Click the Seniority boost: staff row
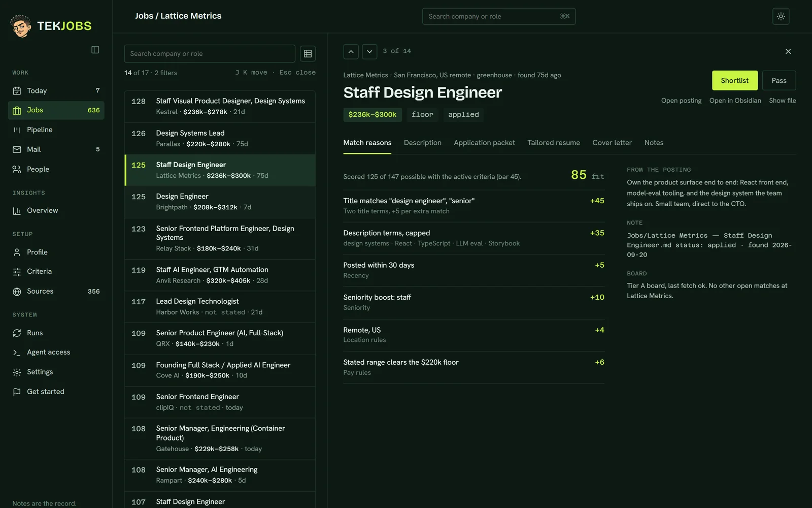Screen dimensions: 812x508 [473, 303]
